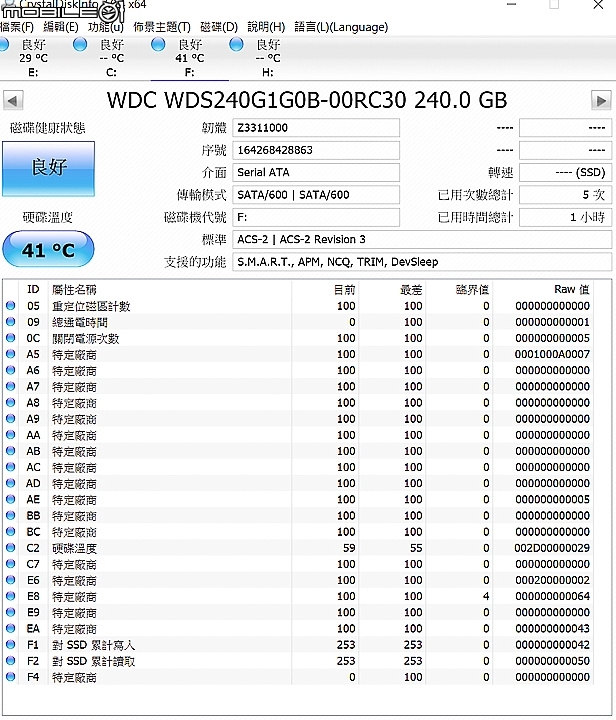616x720 pixels.
Task: Click the status dot for attribute F2
Action: pos(11,661)
